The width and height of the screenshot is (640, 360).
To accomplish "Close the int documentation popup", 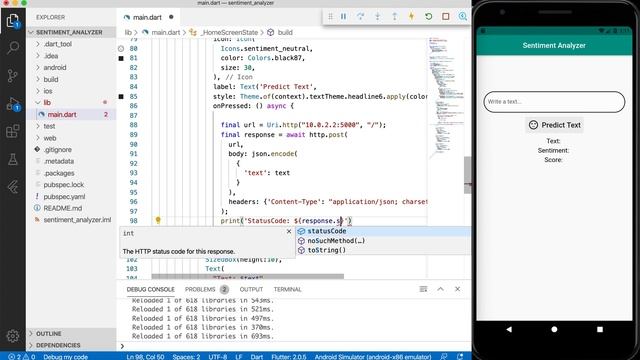I will [289, 231].
